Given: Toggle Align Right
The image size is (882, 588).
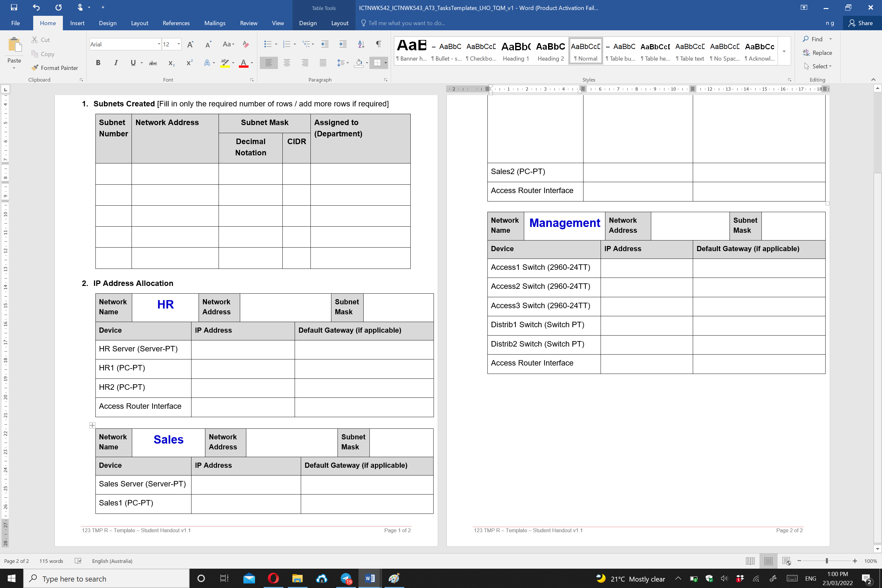Looking at the screenshot, I should click(305, 63).
